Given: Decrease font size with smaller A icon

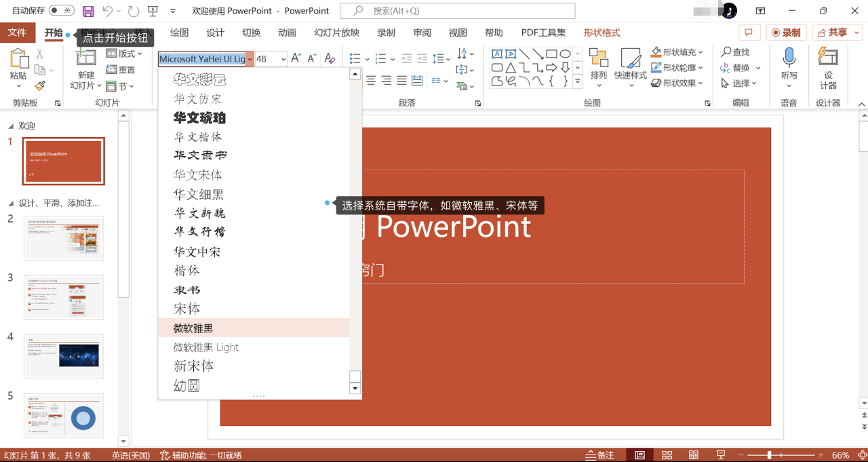Looking at the screenshot, I should coord(312,59).
